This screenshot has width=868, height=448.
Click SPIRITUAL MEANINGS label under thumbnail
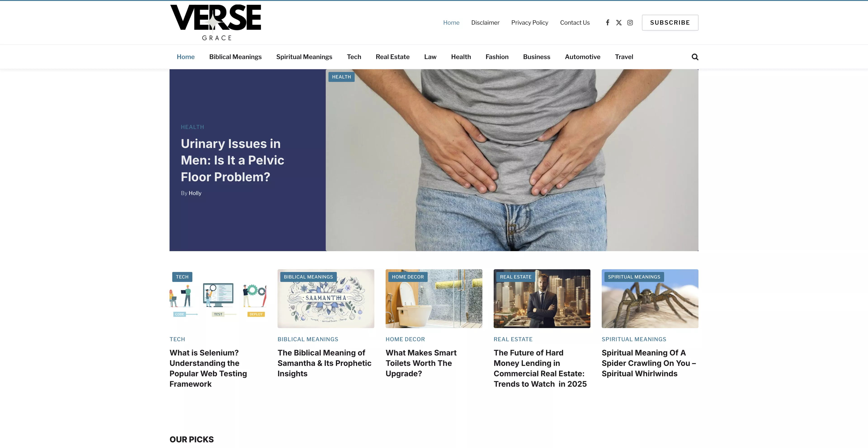point(634,339)
